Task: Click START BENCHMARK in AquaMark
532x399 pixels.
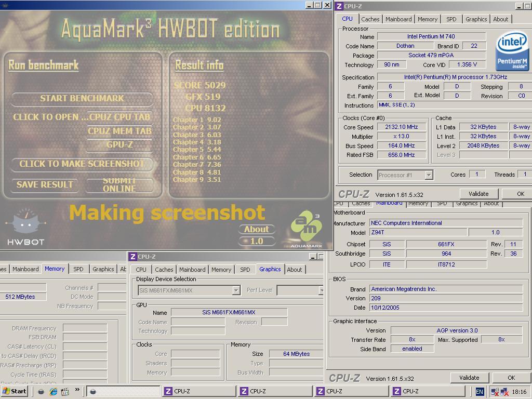Action: pyautogui.click(x=82, y=98)
